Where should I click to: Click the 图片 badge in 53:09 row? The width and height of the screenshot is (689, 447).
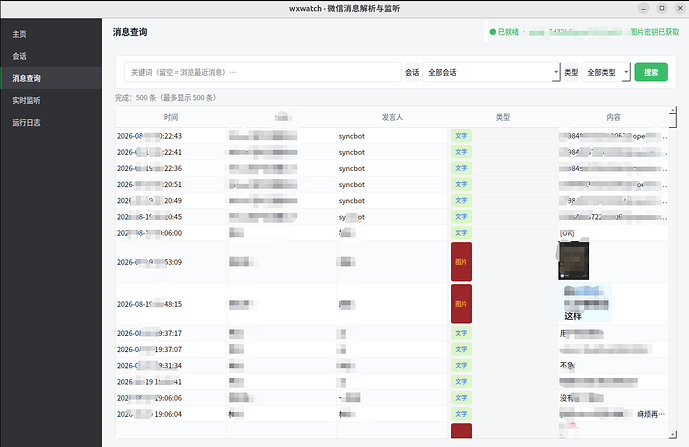(461, 262)
